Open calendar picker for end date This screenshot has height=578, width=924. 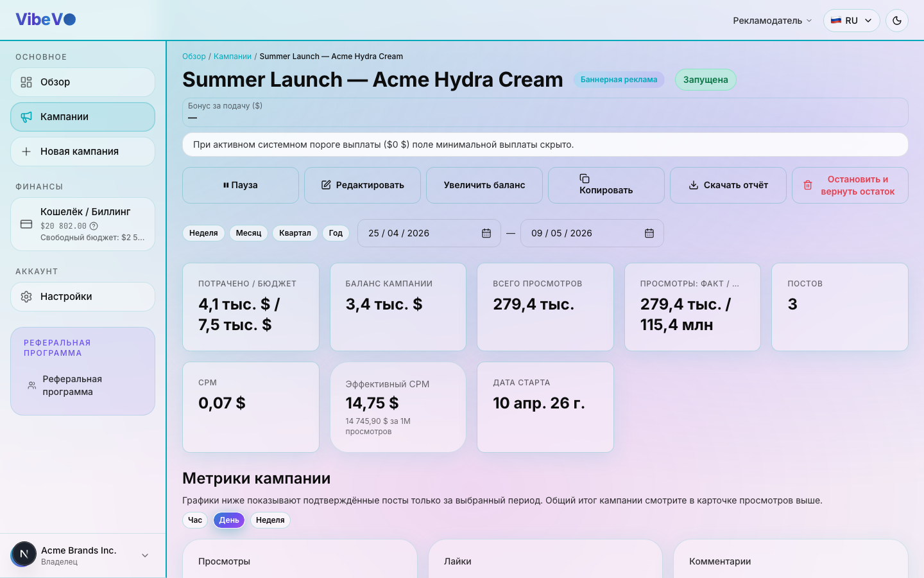[649, 233]
